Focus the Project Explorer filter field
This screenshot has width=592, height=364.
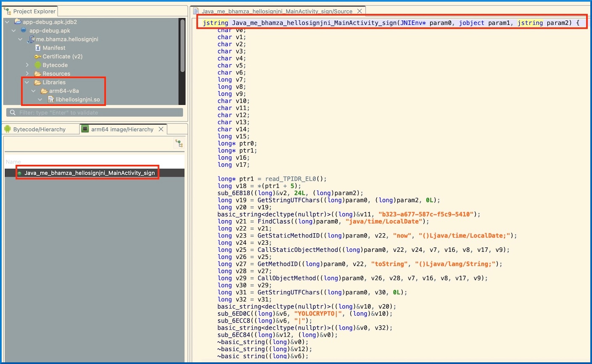(95, 112)
